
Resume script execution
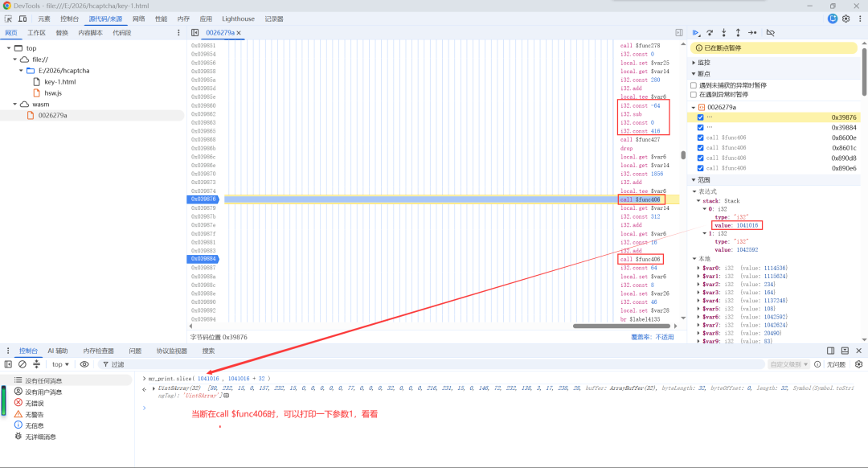coord(696,33)
